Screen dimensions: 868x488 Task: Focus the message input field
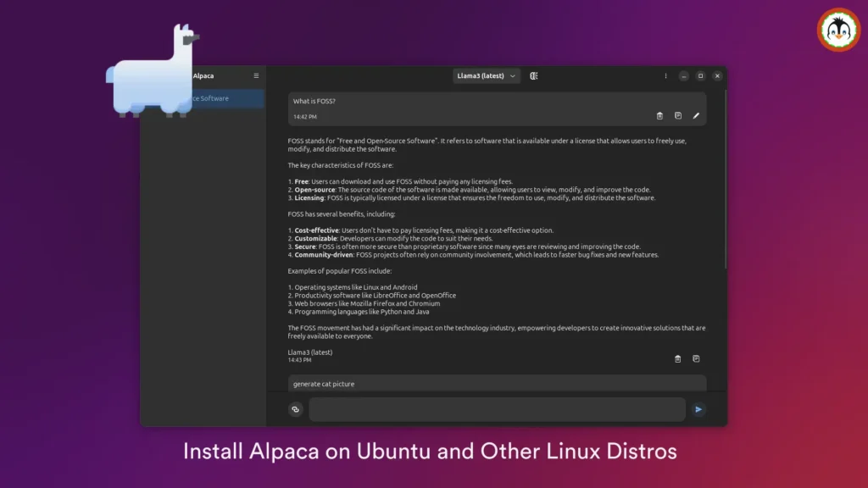click(x=497, y=409)
